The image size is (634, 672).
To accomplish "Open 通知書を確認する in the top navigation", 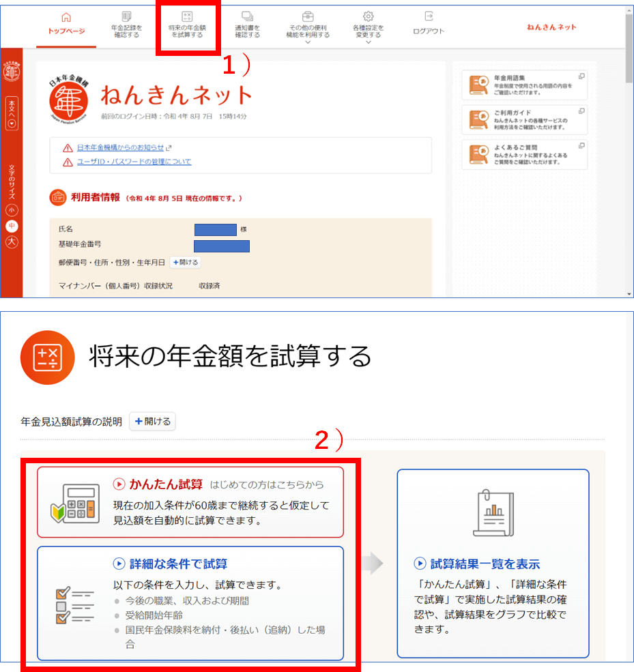I will pos(247,25).
